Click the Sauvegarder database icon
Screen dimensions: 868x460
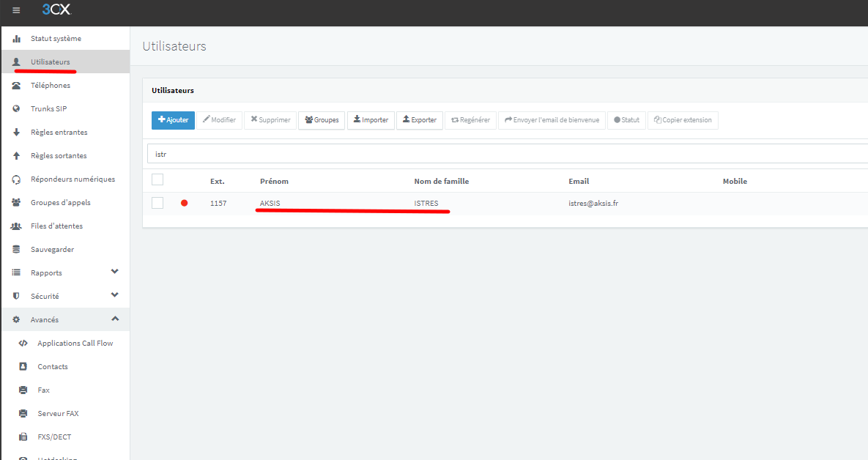[17, 250]
